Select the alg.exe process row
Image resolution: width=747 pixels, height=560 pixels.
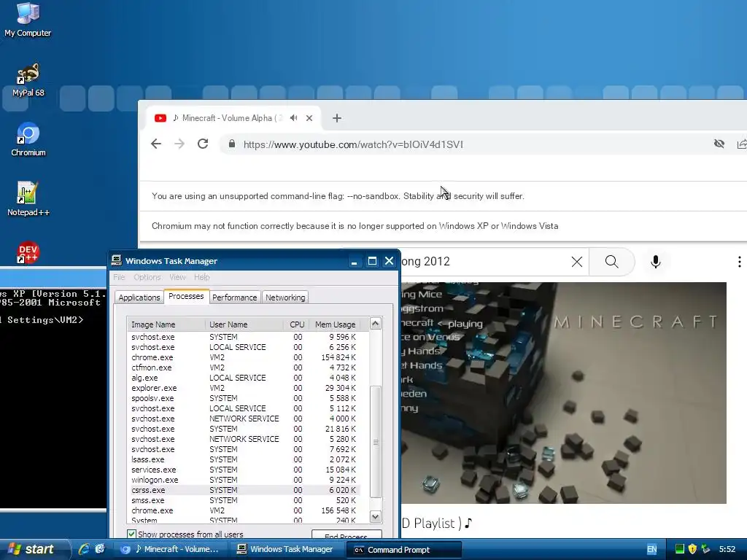(x=244, y=378)
